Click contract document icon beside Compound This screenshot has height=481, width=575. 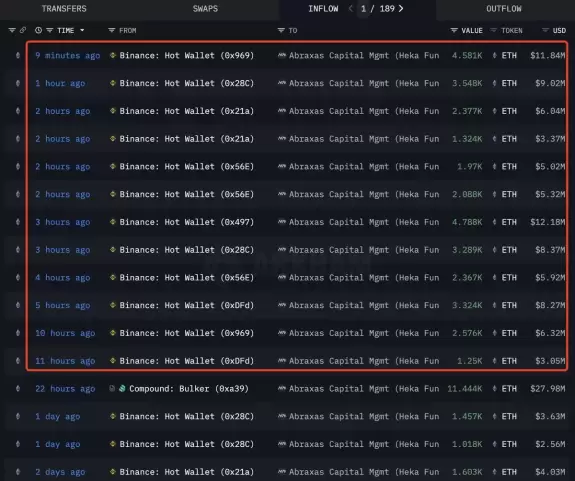tap(112, 388)
